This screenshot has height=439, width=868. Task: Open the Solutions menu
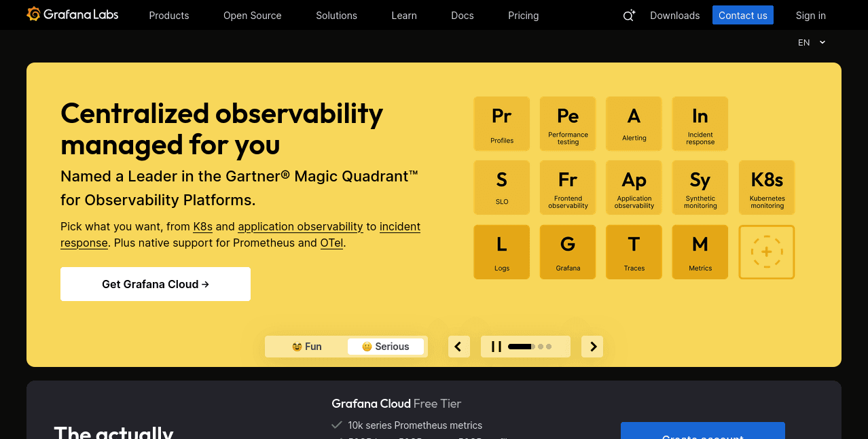click(x=336, y=15)
